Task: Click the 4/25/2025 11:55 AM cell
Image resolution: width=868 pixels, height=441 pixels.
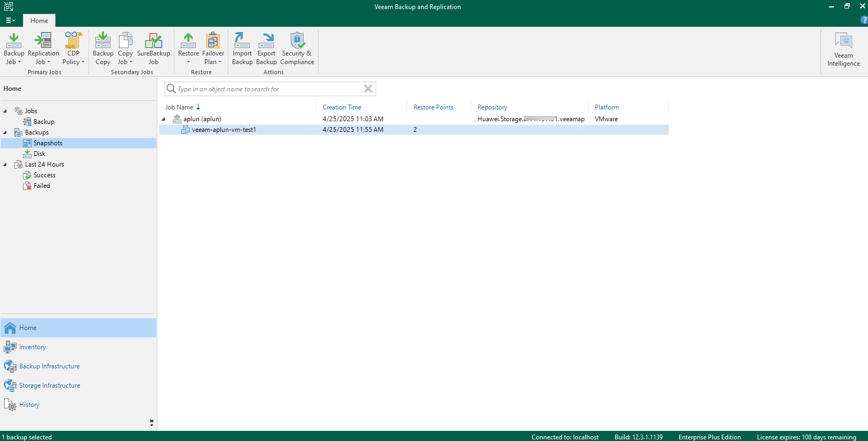Action: pyautogui.click(x=353, y=130)
